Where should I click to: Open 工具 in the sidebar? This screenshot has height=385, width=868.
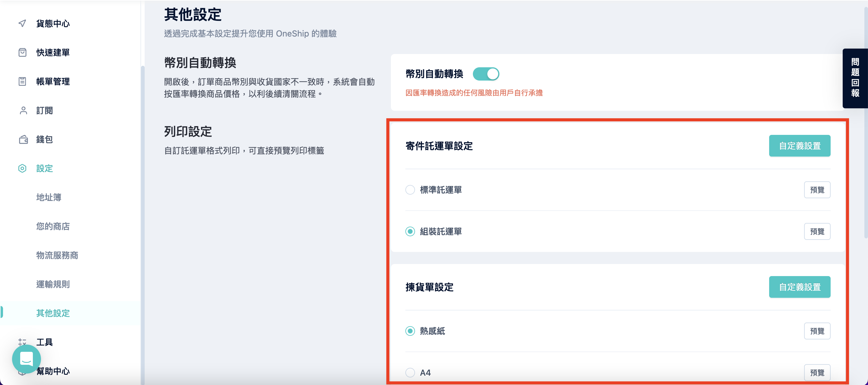coord(45,342)
